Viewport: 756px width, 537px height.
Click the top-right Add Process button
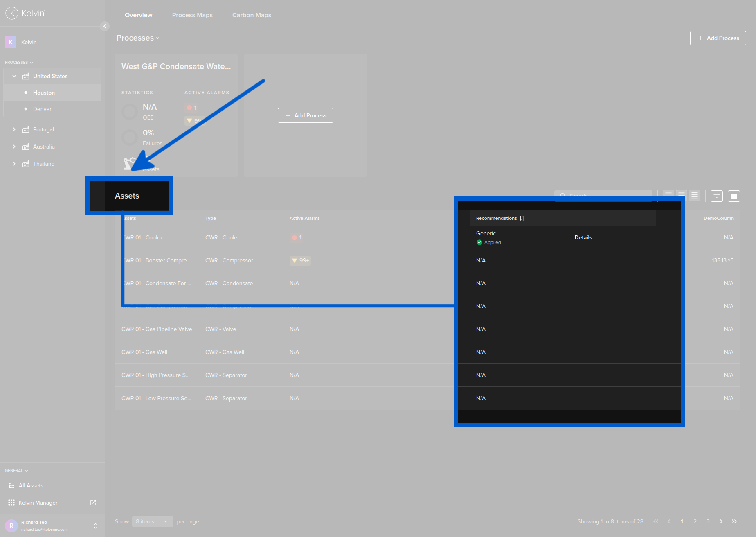click(x=718, y=38)
